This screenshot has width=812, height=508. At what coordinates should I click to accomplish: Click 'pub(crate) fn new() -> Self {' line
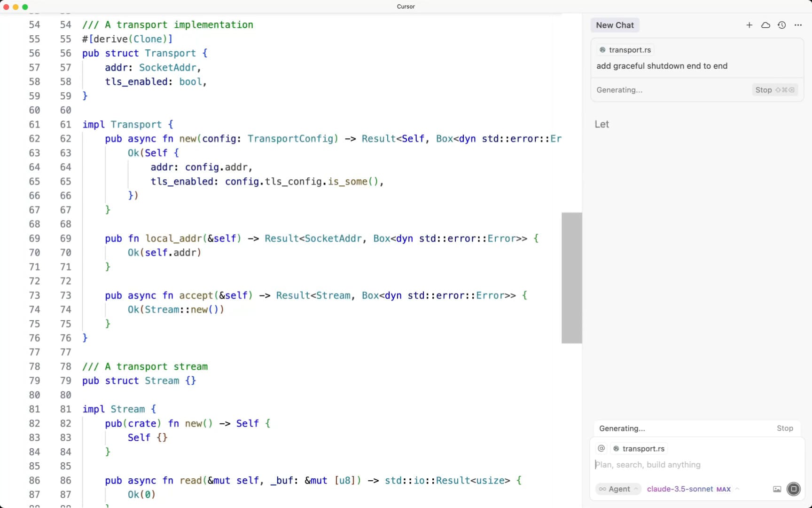187,423
